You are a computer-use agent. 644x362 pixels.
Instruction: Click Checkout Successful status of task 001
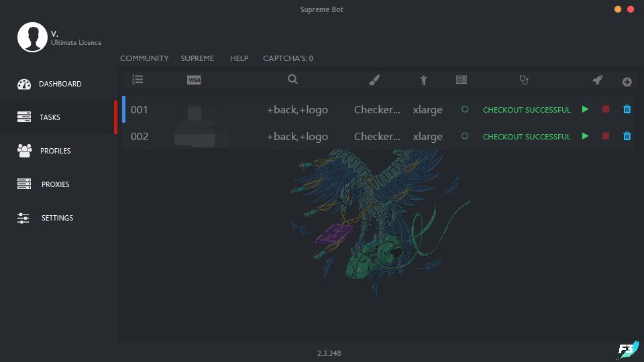527,110
